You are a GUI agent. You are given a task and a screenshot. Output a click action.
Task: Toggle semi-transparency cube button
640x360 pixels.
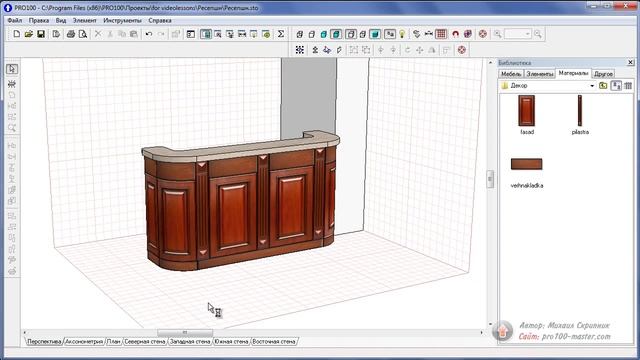tap(362, 34)
